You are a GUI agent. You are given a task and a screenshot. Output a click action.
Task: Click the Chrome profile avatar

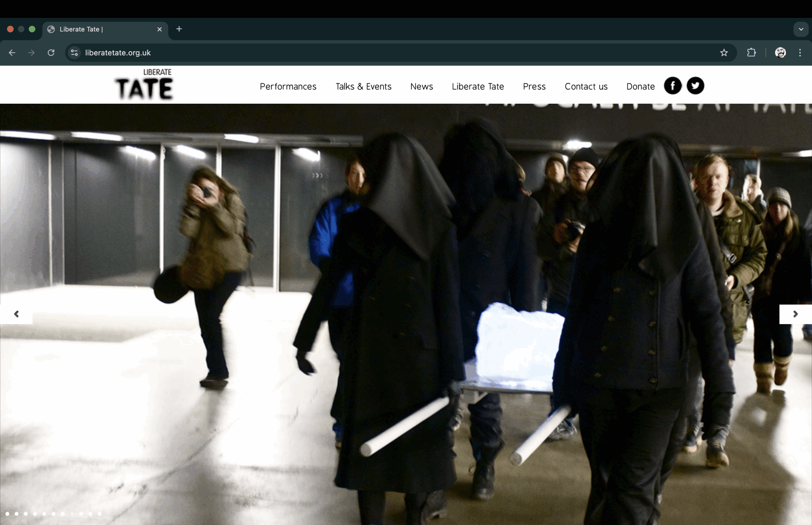click(780, 53)
